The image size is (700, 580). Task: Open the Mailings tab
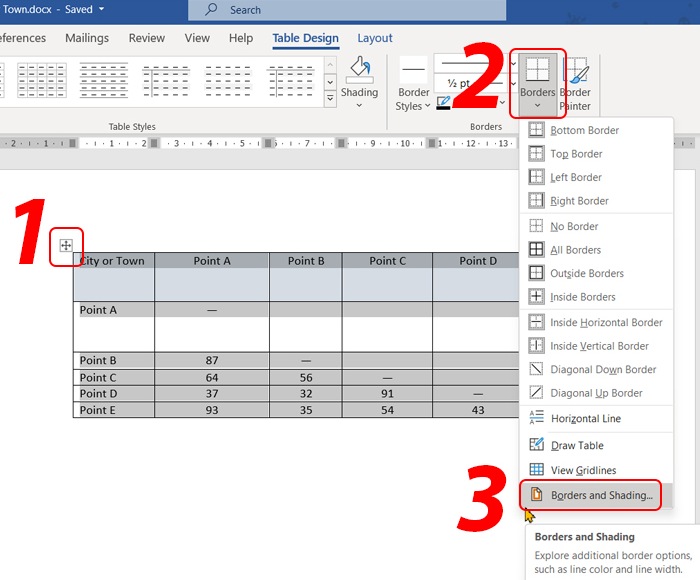click(87, 38)
